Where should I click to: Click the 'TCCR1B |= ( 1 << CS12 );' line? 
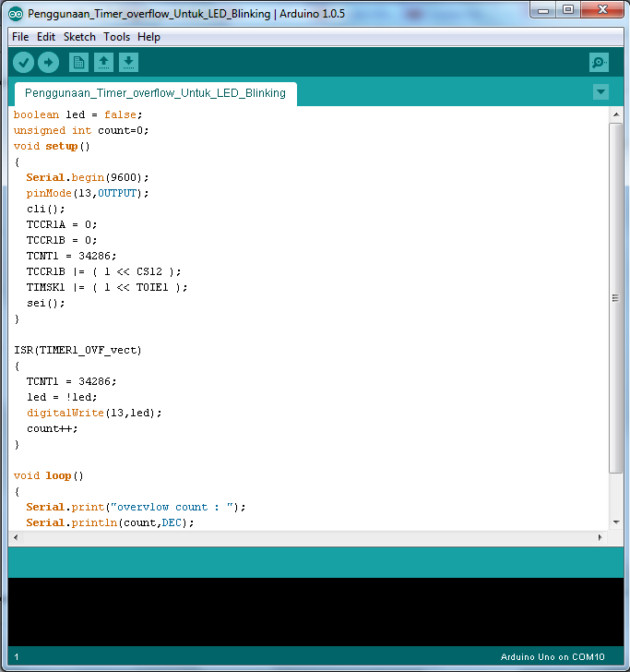[103, 271]
